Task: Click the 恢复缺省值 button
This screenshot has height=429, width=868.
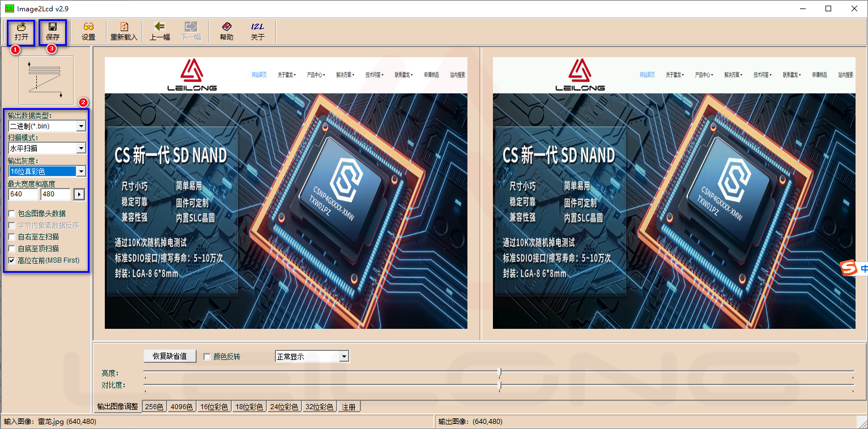Action: click(169, 356)
